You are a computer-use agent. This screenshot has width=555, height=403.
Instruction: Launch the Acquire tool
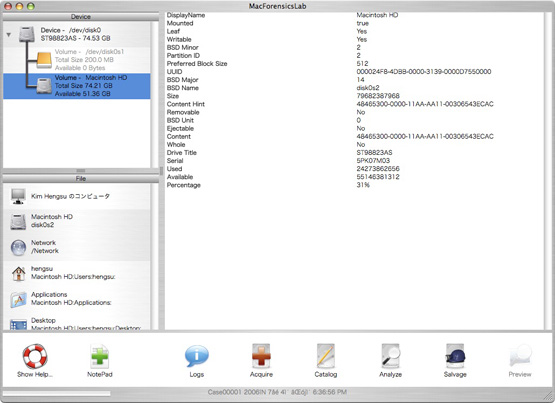click(x=261, y=356)
